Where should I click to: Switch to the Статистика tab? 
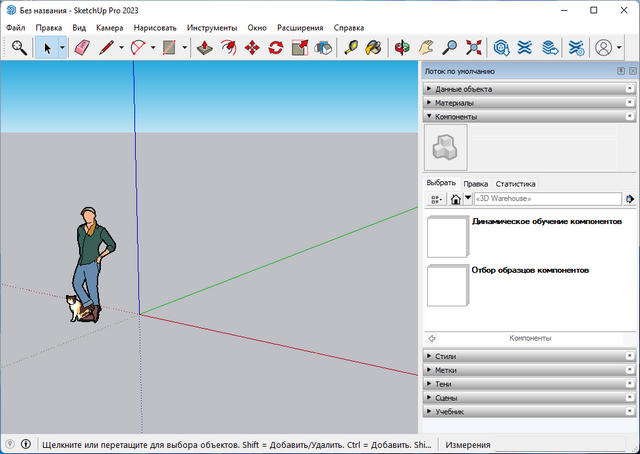(515, 184)
